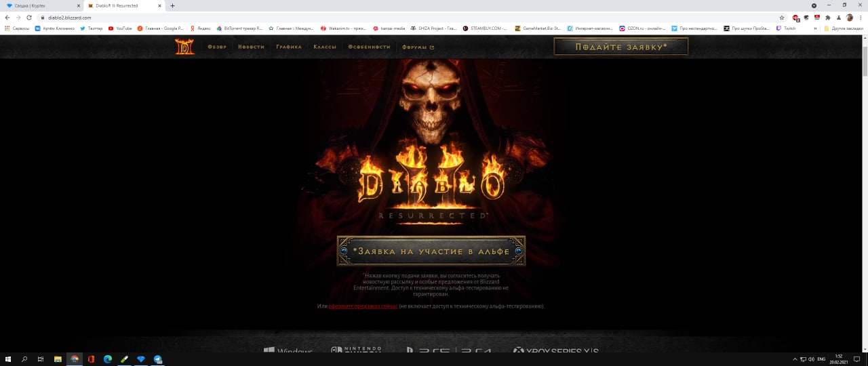Open the Новости navigation item
868x366 pixels.
pyautogui.click(x=251, y=47)
